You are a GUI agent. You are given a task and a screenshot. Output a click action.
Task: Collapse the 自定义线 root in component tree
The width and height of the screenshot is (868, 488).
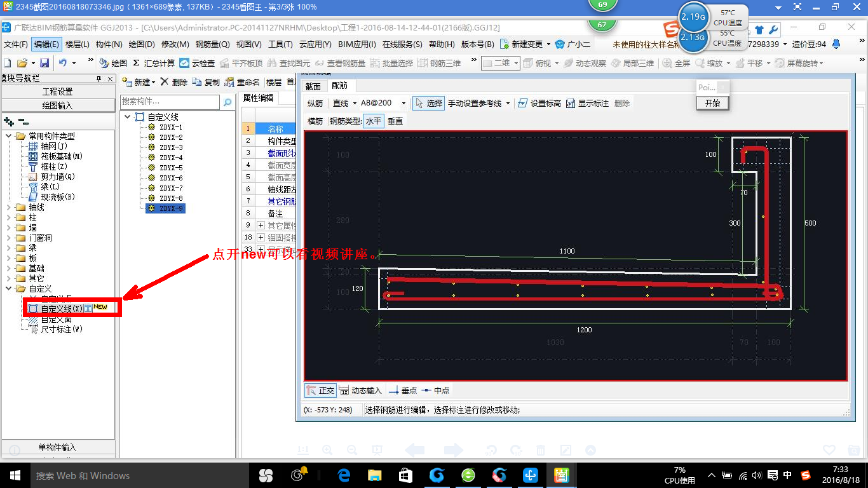coord(127,117)
